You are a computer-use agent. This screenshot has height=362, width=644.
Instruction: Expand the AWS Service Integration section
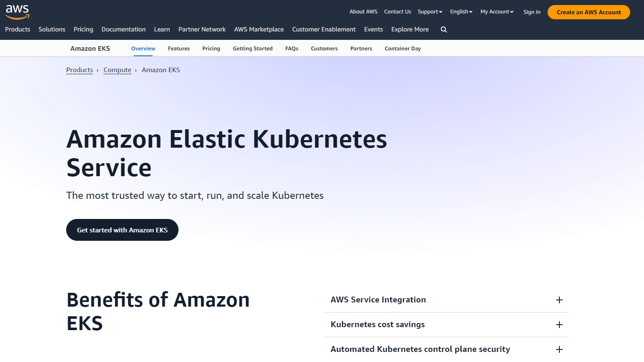coord(378,300)
